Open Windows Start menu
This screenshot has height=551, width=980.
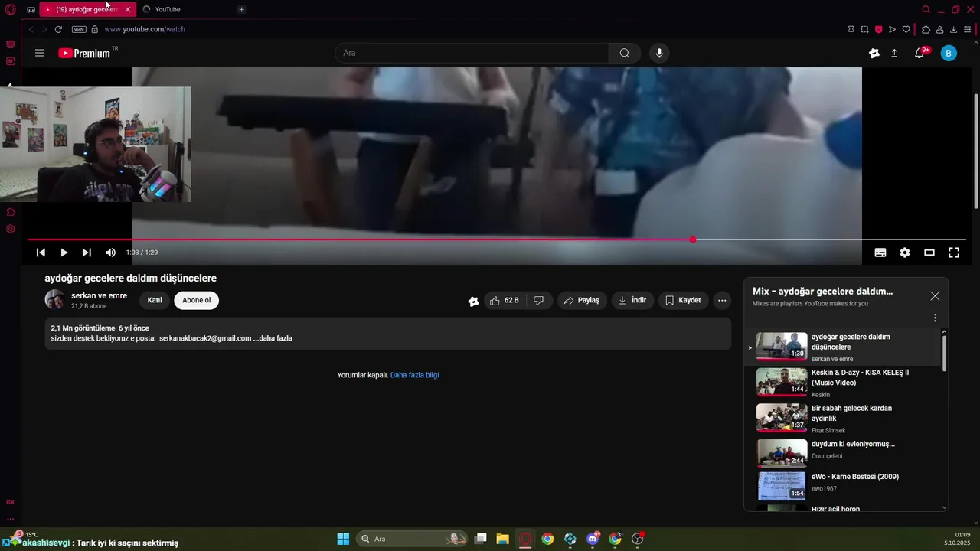click(343, 539)
